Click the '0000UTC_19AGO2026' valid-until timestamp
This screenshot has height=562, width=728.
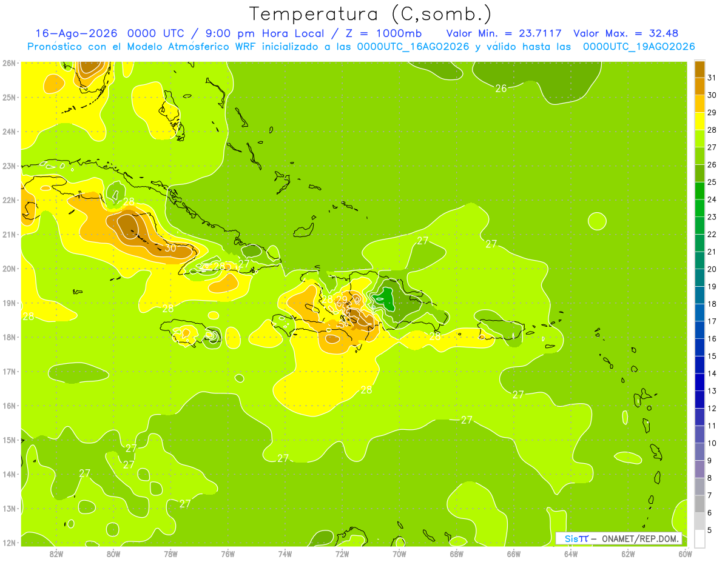pos(639,47)
